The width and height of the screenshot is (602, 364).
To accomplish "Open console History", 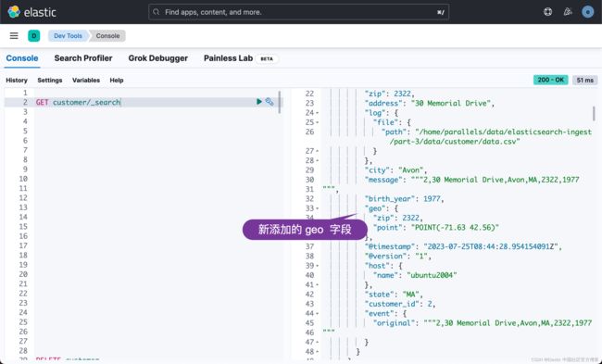I will click(x=17, y=81).
